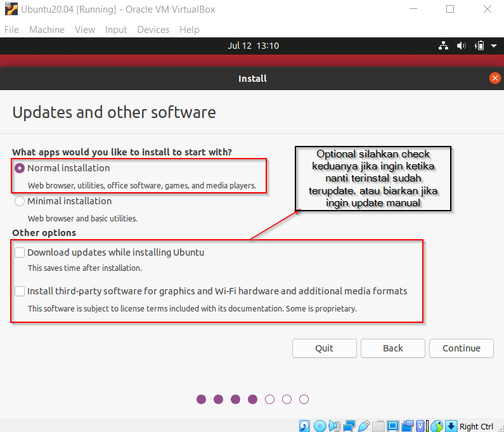Viewport: 504px width, 432px height.
Task: Click the audio speaker icon in VirtualBox status bar
Action: tap(335, 426)
